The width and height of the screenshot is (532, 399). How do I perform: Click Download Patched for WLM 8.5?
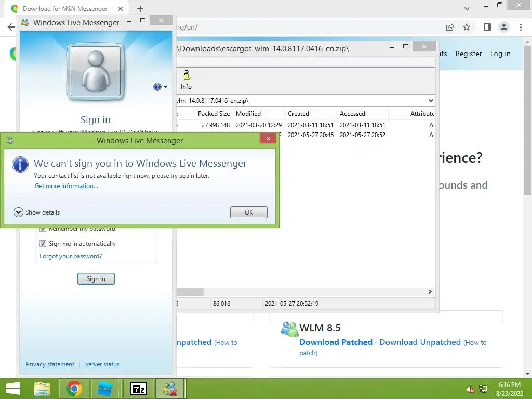336,342
